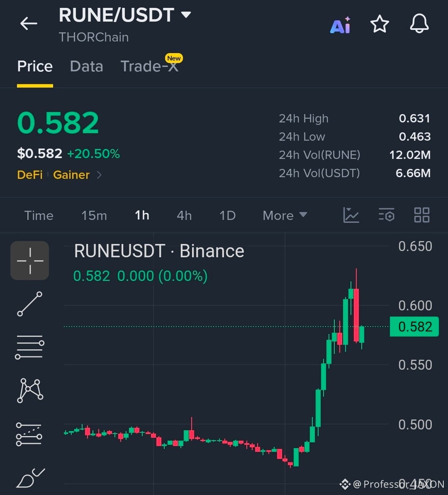Select the 4h chart interval

click(x=184, y=216)
